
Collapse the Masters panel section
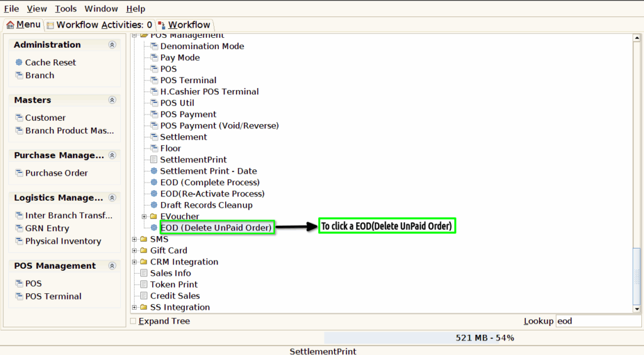point(112,100)
